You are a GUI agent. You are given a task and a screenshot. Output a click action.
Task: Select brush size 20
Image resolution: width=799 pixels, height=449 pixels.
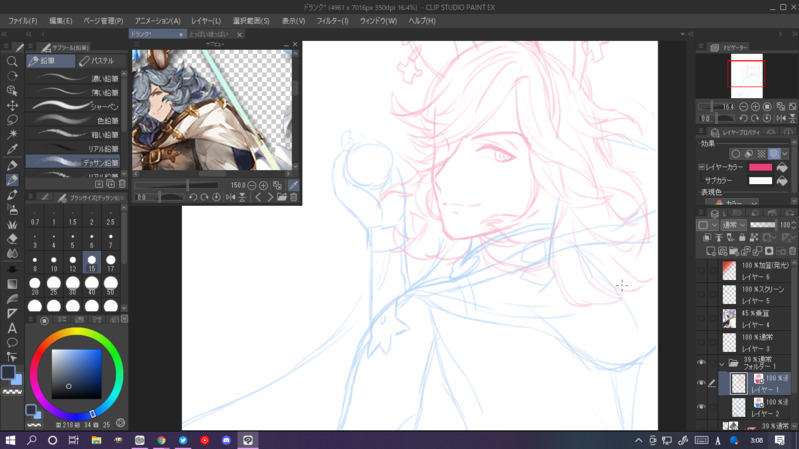(x=35, y=285)
